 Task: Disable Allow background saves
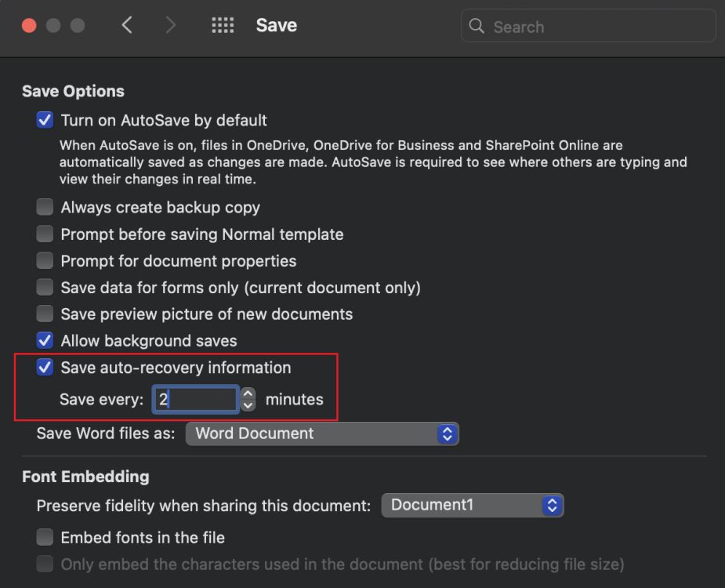tap(45, 340)
